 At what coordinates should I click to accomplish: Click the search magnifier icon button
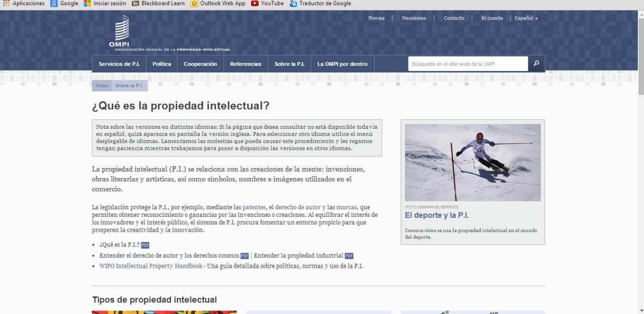coord(536,64)
